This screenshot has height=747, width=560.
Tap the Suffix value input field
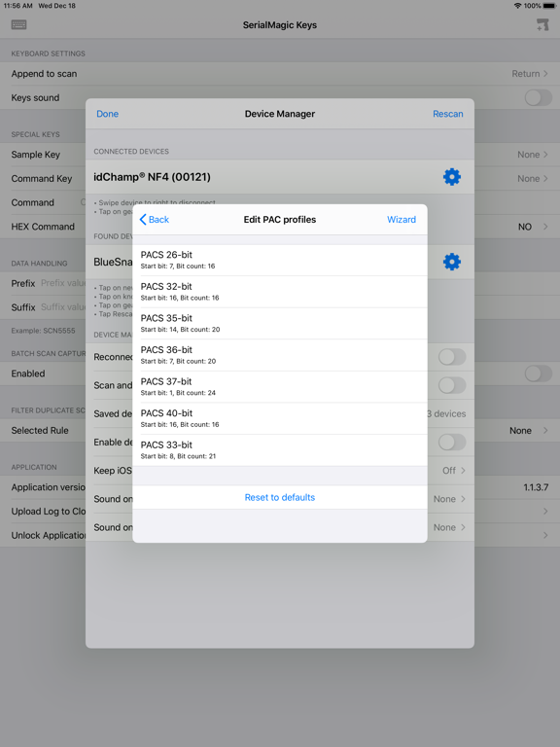point(62,307)
